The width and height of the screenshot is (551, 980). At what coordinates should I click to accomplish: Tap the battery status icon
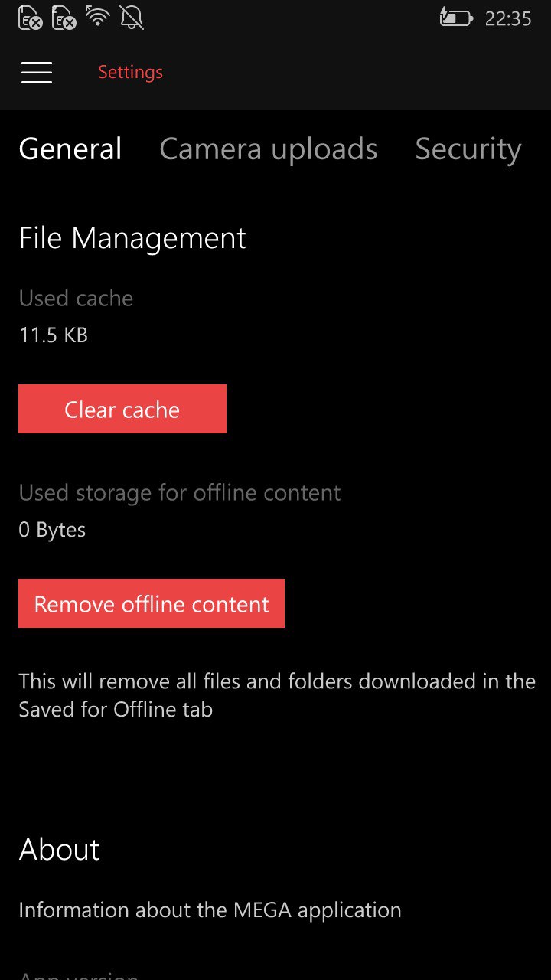click(455, 18)
